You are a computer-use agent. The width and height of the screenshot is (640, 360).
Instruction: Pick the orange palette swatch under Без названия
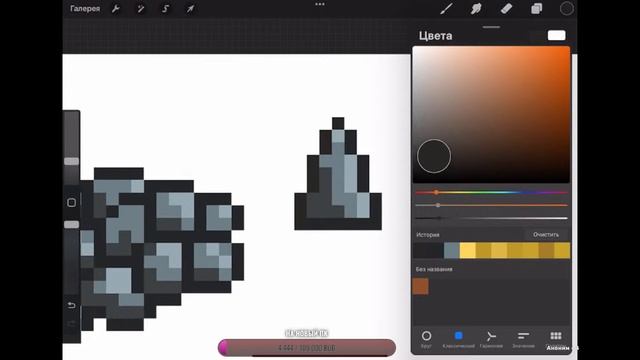coord(420,286)
